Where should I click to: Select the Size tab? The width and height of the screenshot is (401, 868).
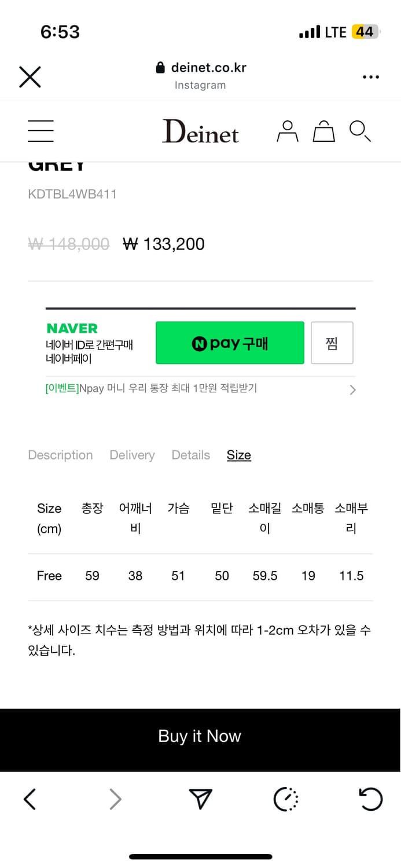pyautogui.click(x=238, y=455)
